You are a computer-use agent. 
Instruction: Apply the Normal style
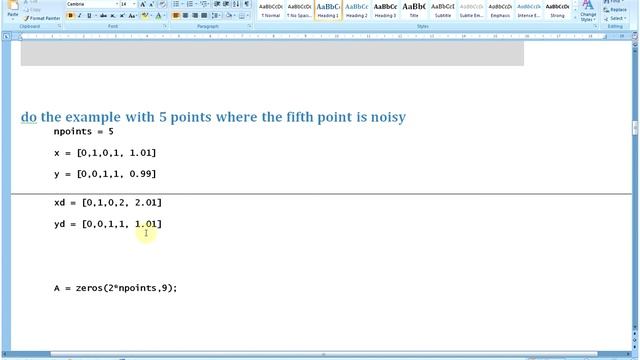[x=271, y=10]
